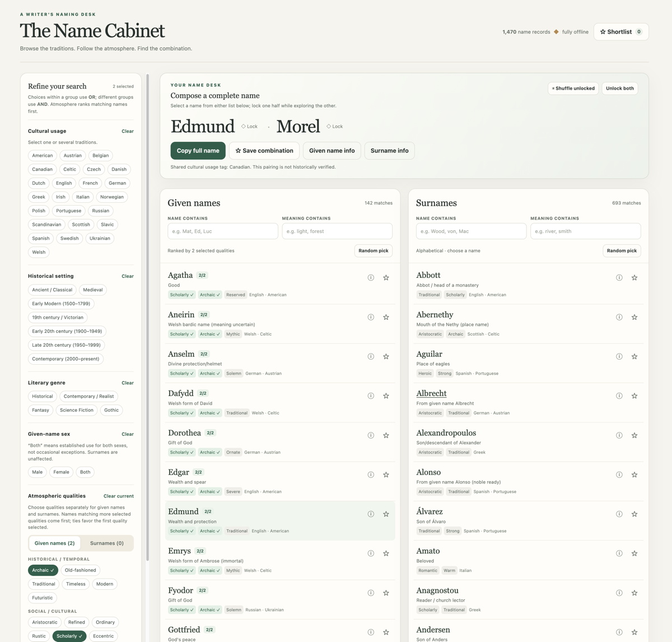Screen dimensions: 672x642
Task: Open info icon for Fyodor
Action: [371, 593]
